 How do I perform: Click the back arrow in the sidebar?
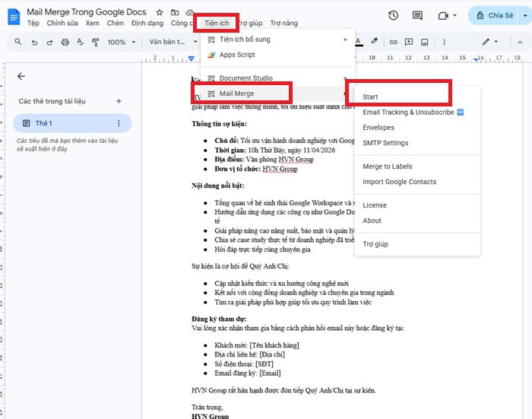pos(21,76)
